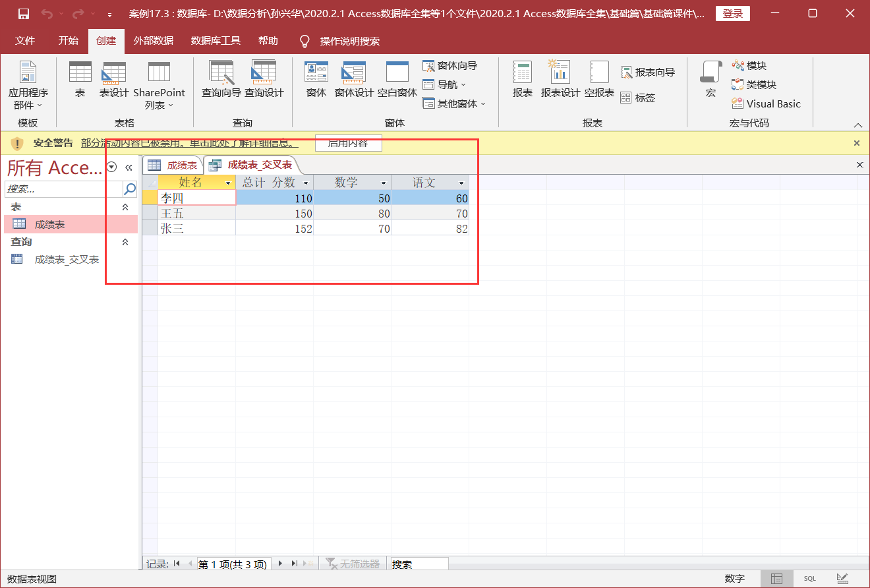Screen dimensions: 870x588
Task: Switch to Design View in status bar
Action: coord(842,579)
